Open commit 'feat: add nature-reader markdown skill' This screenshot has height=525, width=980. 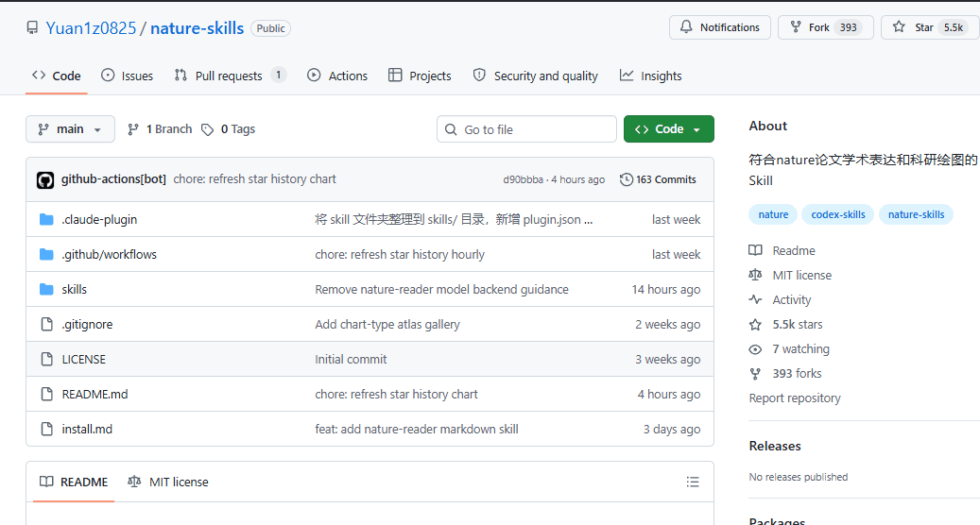(x=417, y=430)
